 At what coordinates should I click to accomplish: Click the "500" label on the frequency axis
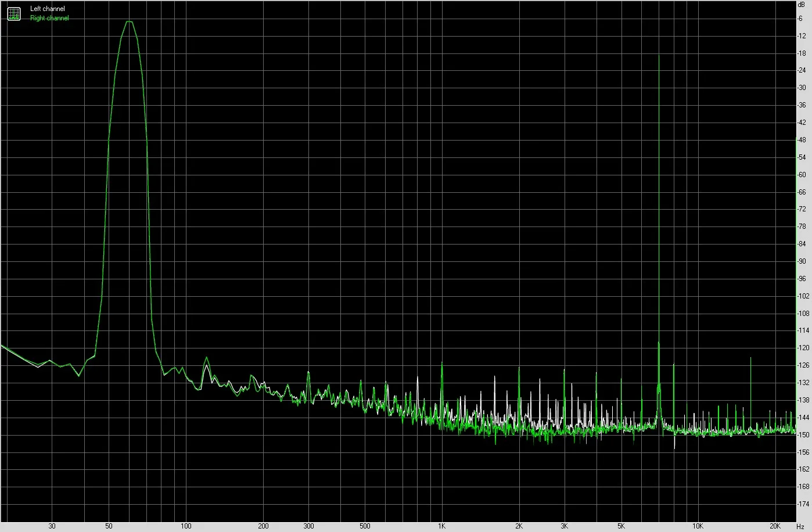tap(365, 526)
